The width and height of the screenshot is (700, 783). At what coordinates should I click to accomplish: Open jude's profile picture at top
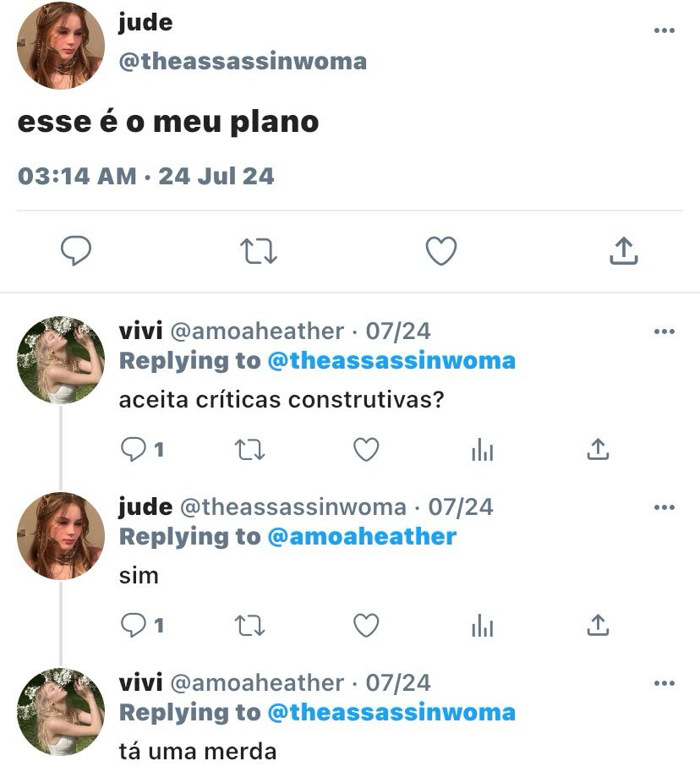(x=61, y=46)
